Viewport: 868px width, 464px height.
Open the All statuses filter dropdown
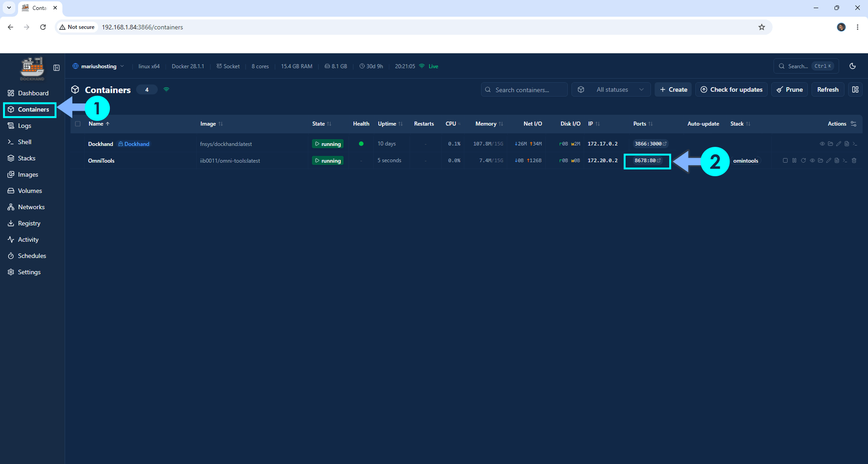coord(611,89)
